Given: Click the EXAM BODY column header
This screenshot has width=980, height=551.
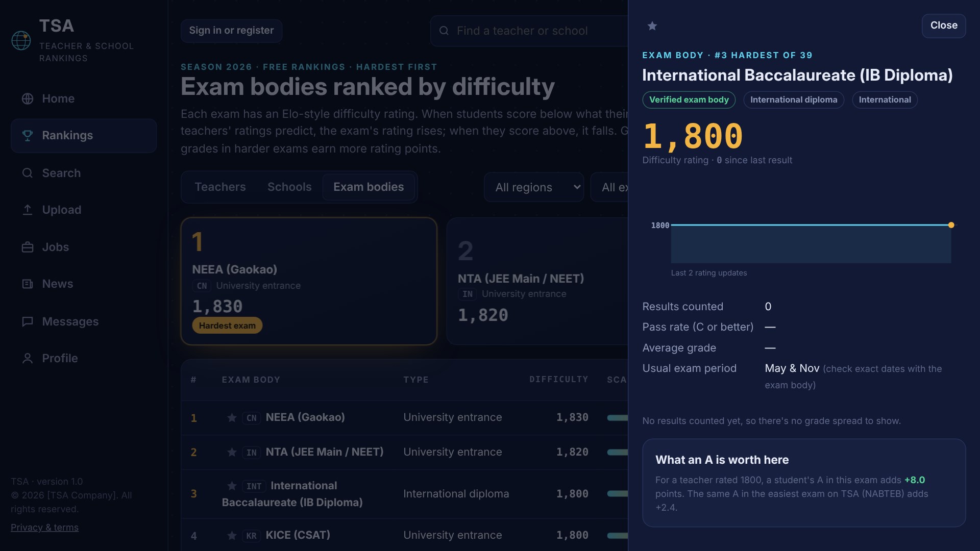Looking at the screenshot, I should point(251,380).
